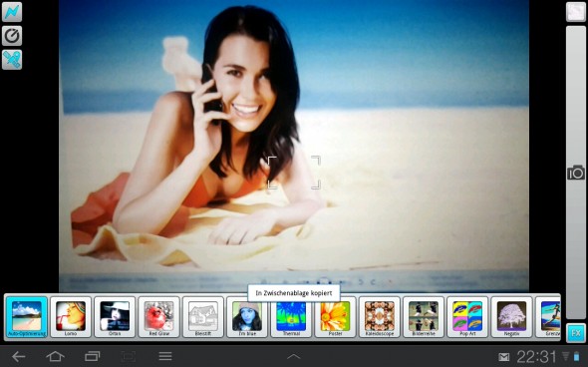The height and width of the screenshot is (367, 588).
Task: Tap the screenshot capture button in system bar
Action: [129, 356]
